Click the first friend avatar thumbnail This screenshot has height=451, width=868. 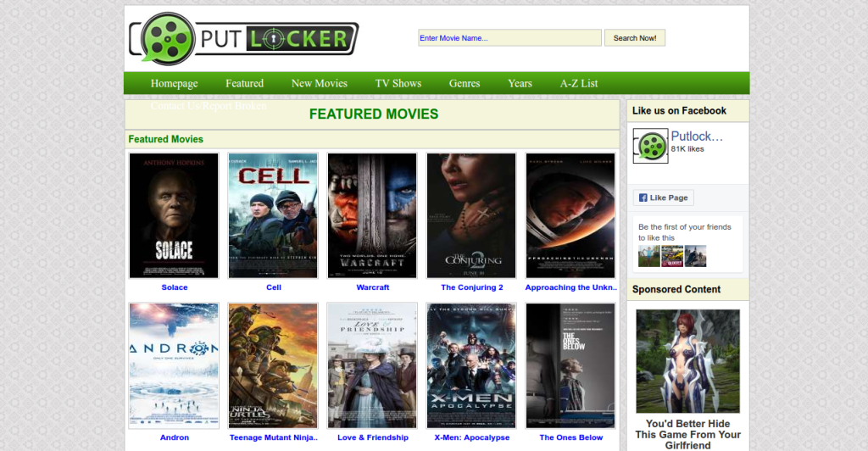tap(648, 256)
